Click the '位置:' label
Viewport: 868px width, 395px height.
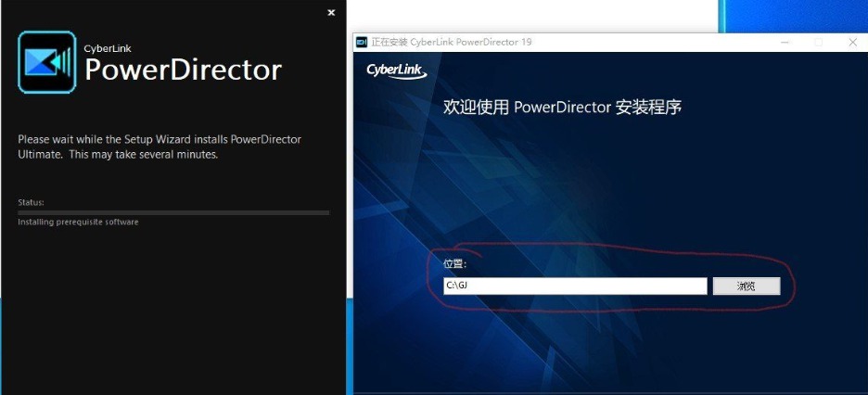click(x=455, y=264)
